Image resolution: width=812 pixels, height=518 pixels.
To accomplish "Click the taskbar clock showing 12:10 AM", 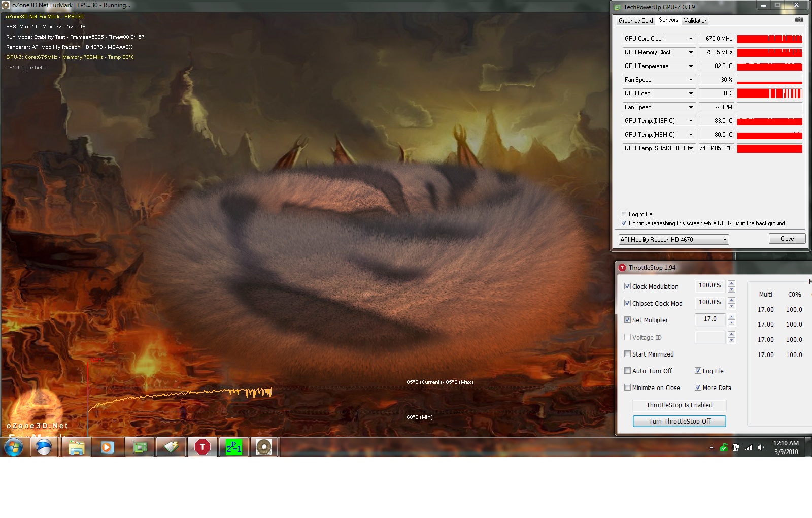I will (786, 447).
